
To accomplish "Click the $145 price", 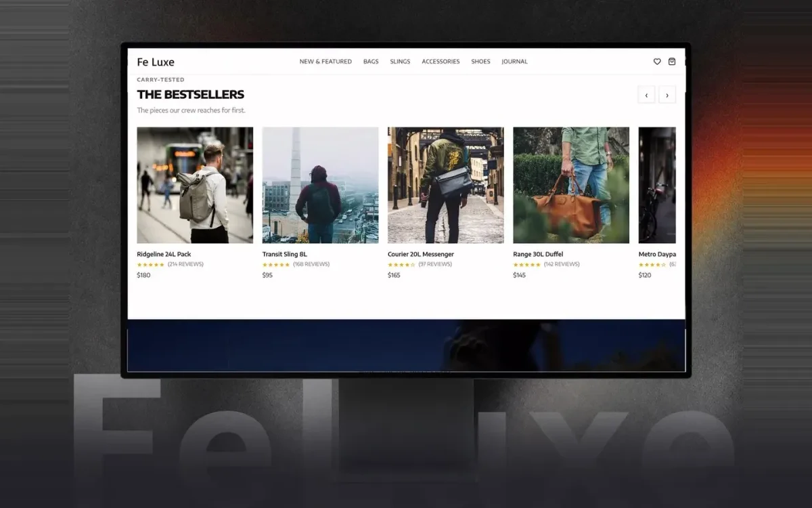I will (520, 276).
